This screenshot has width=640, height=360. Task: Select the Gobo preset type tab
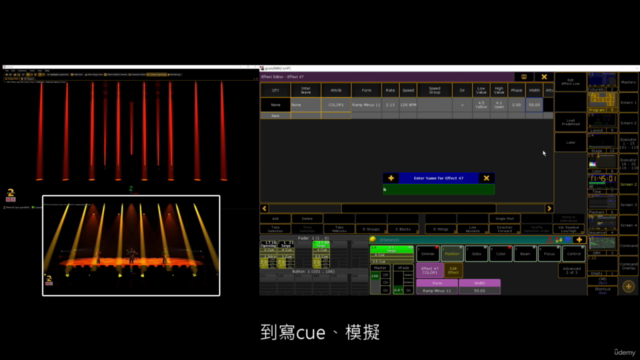[476, 253]
